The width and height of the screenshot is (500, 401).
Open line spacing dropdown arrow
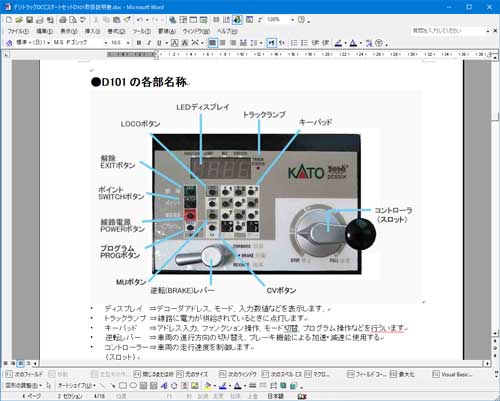point(261,43)
